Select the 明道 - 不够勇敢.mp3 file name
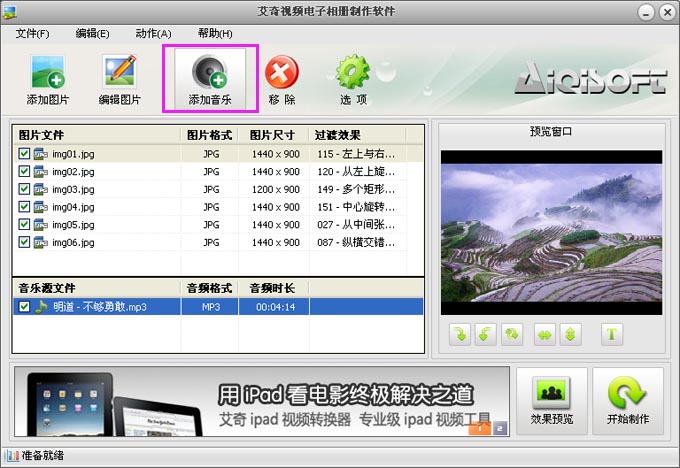The image size is (680, 468). [100, 307]
